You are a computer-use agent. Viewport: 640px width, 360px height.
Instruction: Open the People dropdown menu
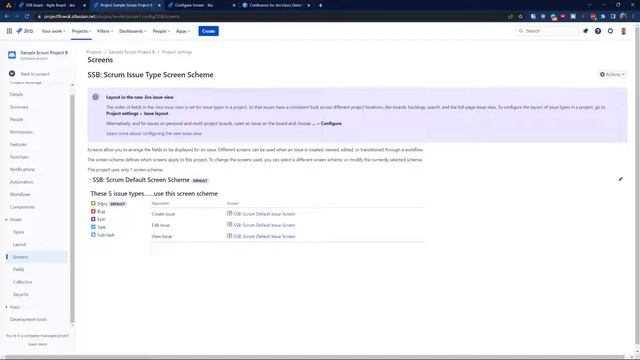point(161,31)
